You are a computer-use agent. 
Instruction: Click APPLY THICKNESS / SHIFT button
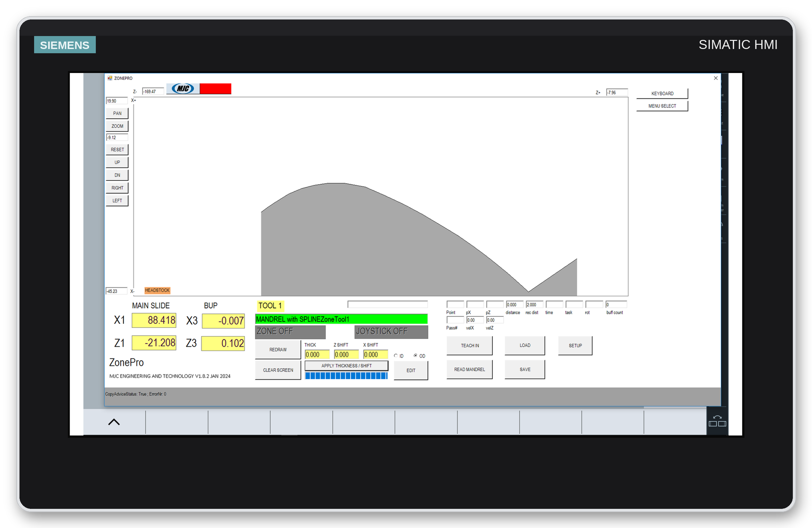pos(346,366)
